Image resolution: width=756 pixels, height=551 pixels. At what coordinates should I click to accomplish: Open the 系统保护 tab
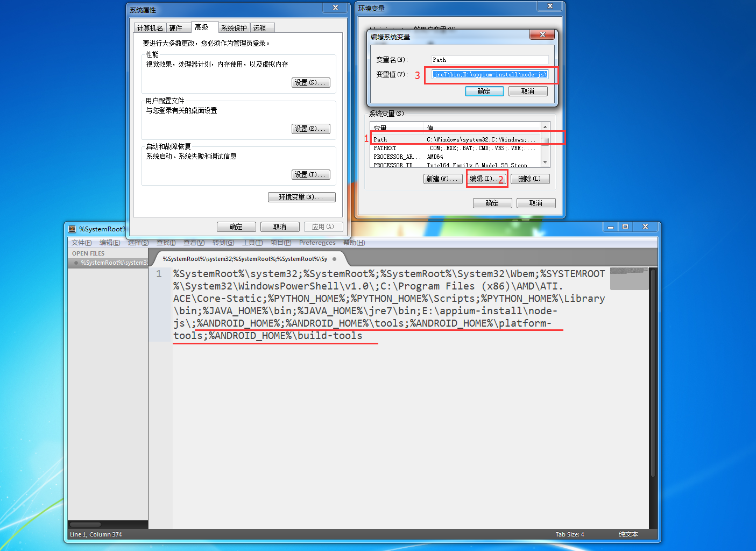tap(234, 28)
